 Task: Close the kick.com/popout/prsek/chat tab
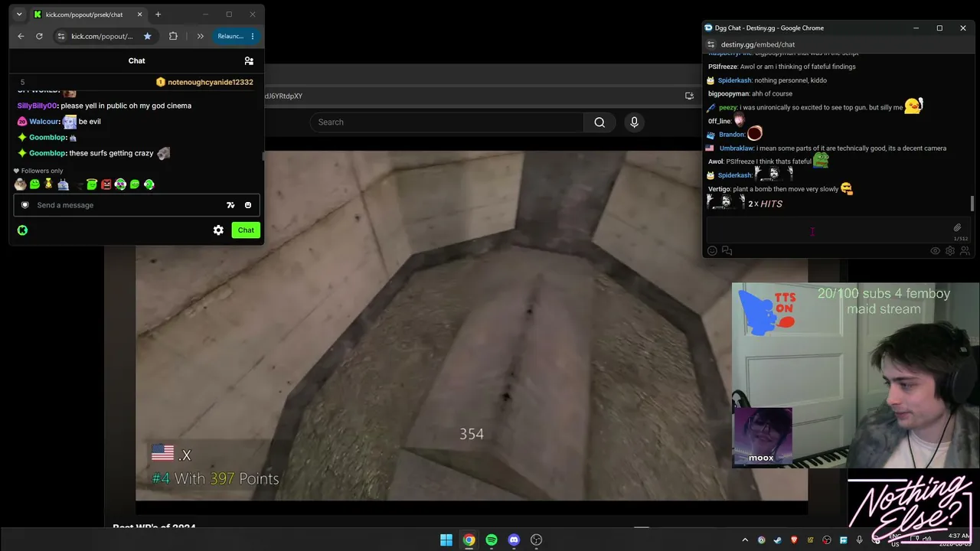(139, 15)
